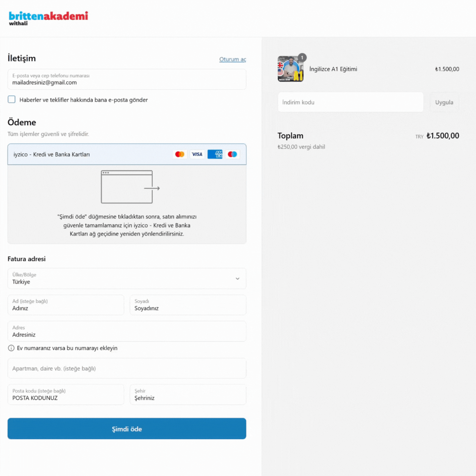Viewport: 476px width, 476px height.
Task: Click the quantity badge on product image
Action: pos(302,58)
